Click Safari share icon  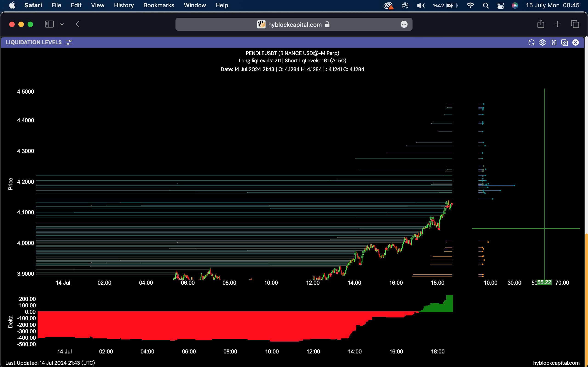pos(541,24)
